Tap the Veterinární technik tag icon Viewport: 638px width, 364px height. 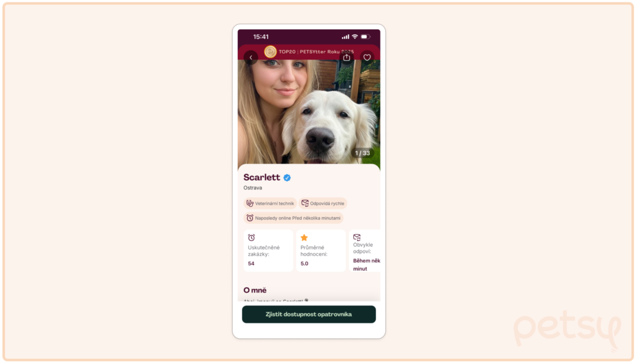pyautogui.click(x=250, y=203)
